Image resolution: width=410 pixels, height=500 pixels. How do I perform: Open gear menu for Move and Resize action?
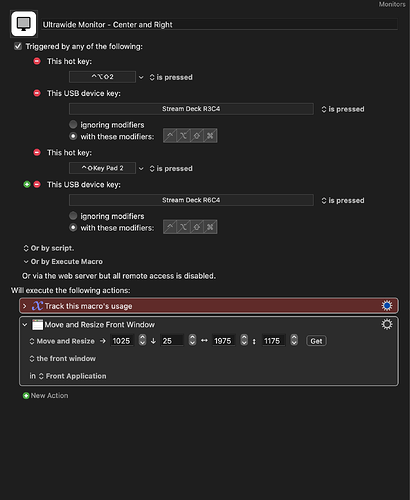tap(387, 324)
